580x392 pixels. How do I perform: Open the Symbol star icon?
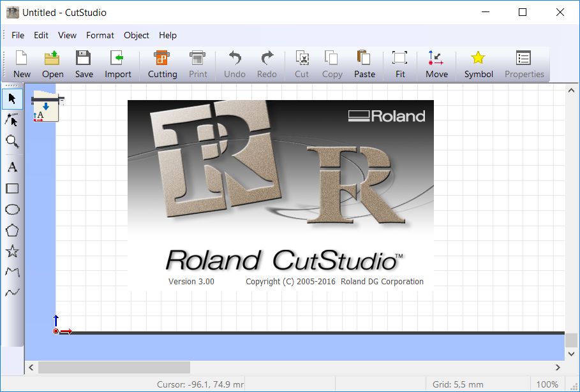coord(479,64)
